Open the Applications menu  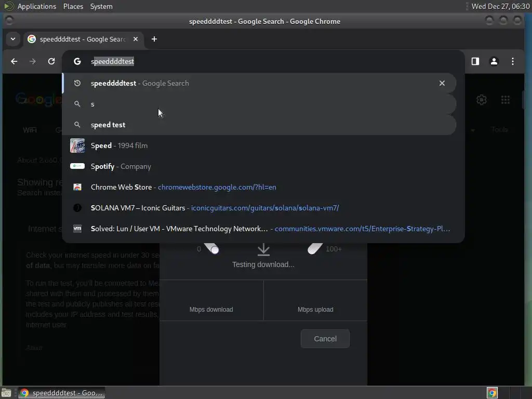point(37,6)
